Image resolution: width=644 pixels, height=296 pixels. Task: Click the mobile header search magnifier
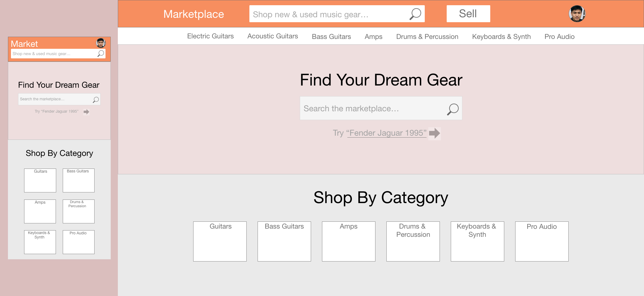101,53
